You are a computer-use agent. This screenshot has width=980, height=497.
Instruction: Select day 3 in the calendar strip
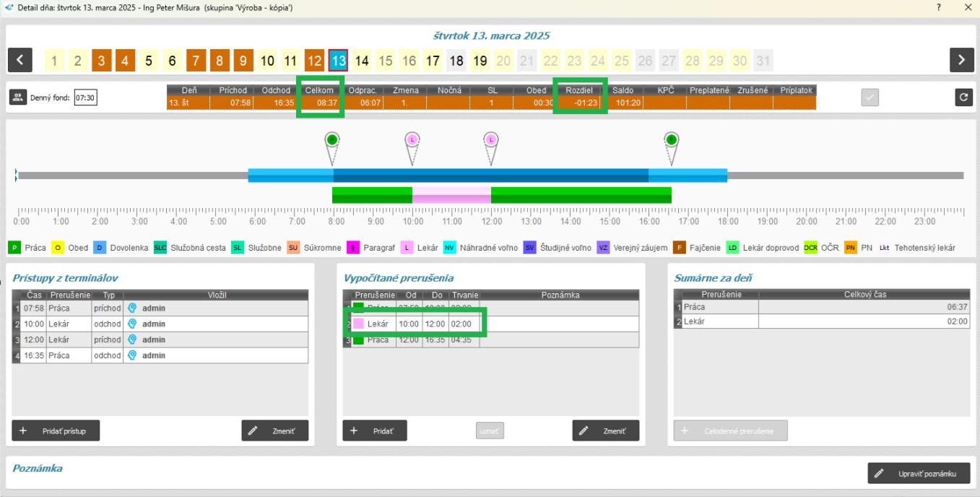[x=102, y=60]
